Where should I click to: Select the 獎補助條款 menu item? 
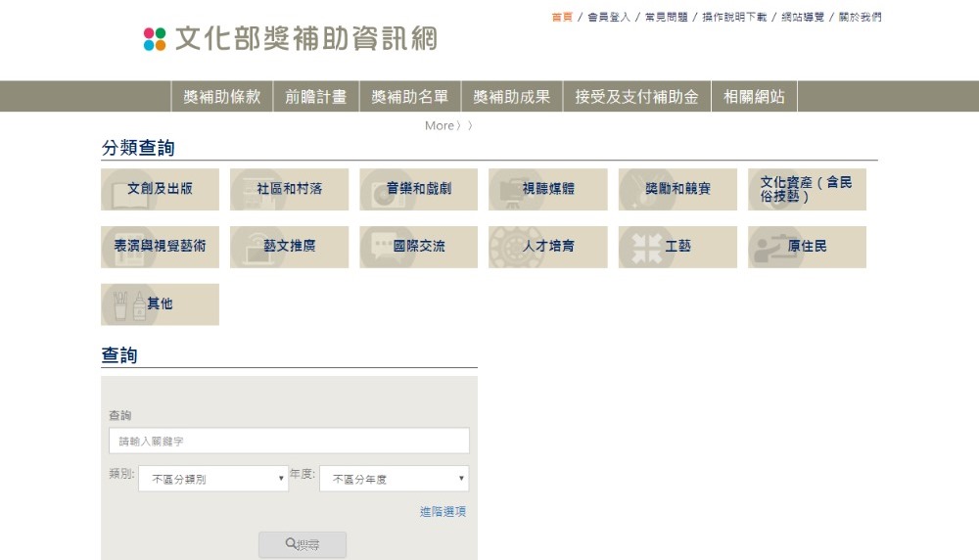point(221,97)
